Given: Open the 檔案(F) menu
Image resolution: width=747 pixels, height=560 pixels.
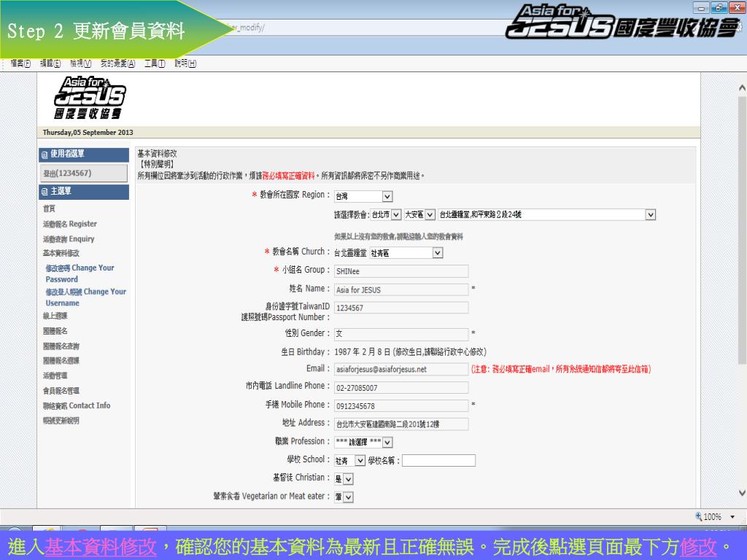Looking at the screenshot, I should click(x=20, y=63).
